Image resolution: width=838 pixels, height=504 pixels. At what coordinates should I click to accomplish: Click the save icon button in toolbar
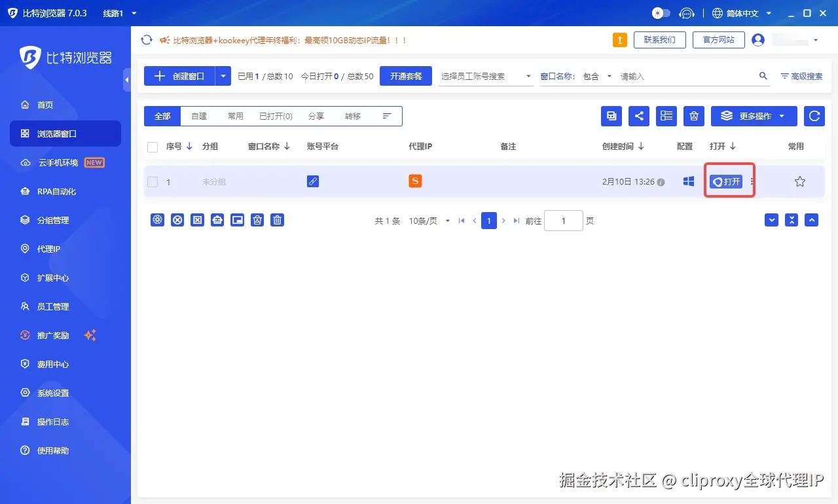(x=611, y=116)
